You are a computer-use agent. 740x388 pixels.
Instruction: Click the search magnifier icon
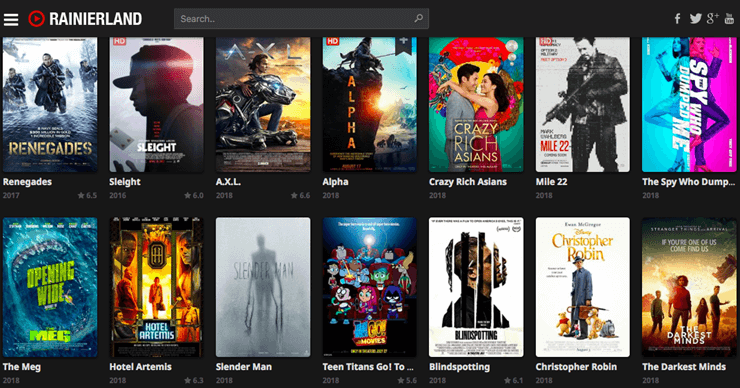coord(419,18)
